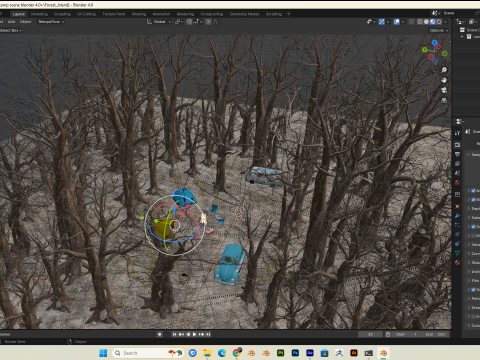This screenshot has height=360, width=480.
Task: Open the Global transform orientation dropdown
Action: click(159, 22)
